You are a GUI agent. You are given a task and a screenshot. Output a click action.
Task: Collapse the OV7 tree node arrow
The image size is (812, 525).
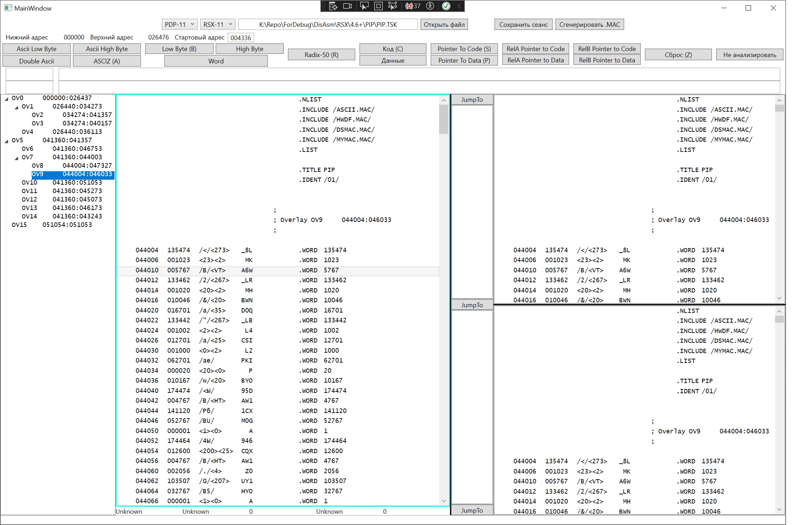tap(17, 158)
